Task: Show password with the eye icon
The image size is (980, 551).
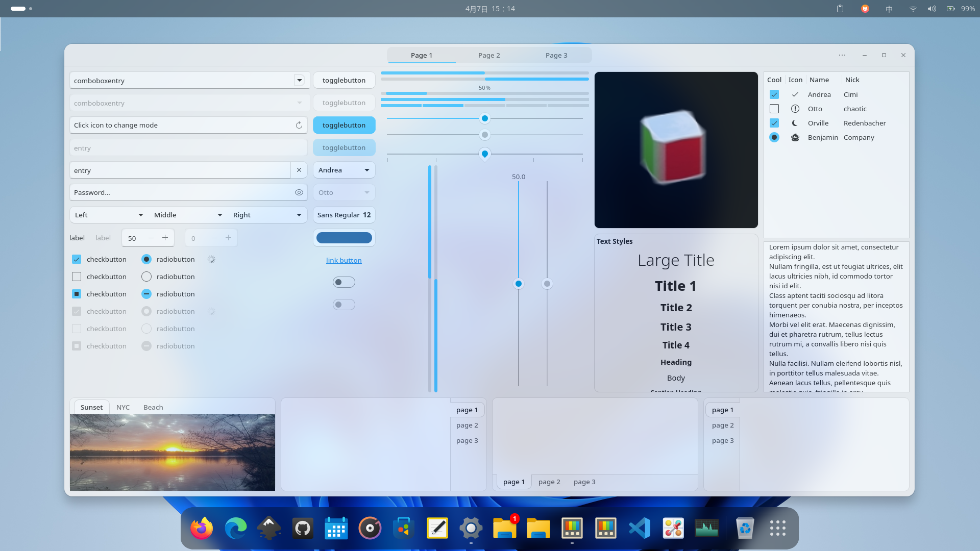Action: tap(299, 192)
